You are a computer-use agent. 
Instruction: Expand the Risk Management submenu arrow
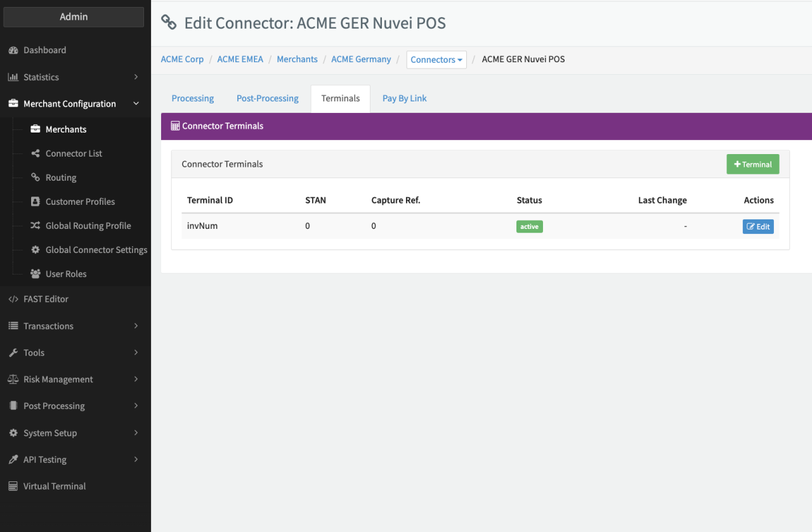click(x=136, y=379)
